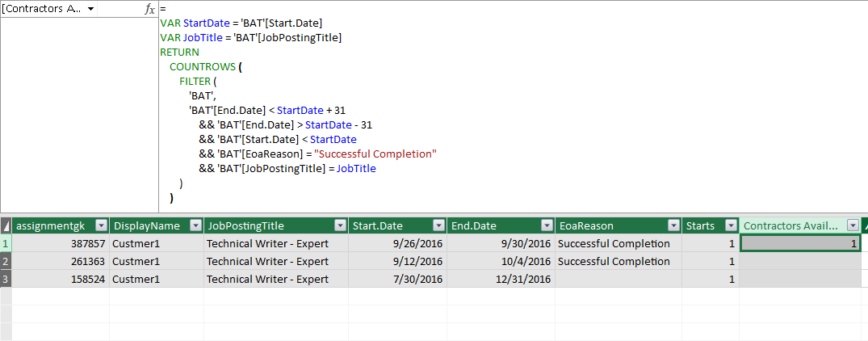Click cell with assignmentgk 261363

[x=61, y=261]
